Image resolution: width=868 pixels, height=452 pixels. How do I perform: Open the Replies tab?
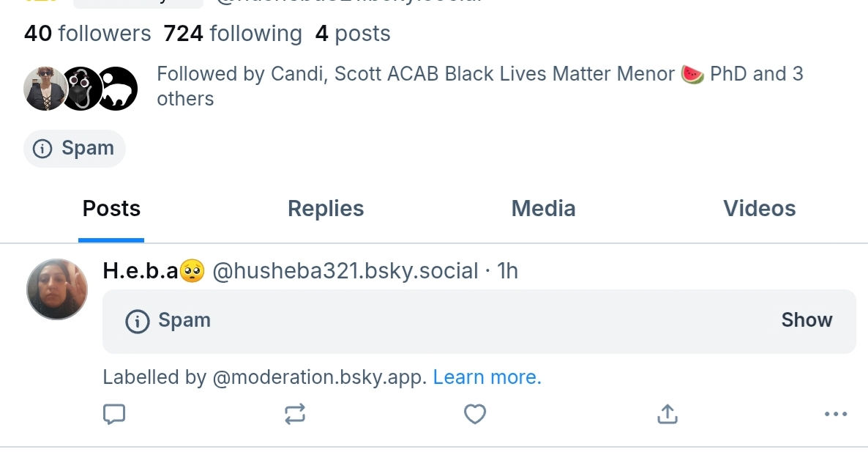[326, 209]
